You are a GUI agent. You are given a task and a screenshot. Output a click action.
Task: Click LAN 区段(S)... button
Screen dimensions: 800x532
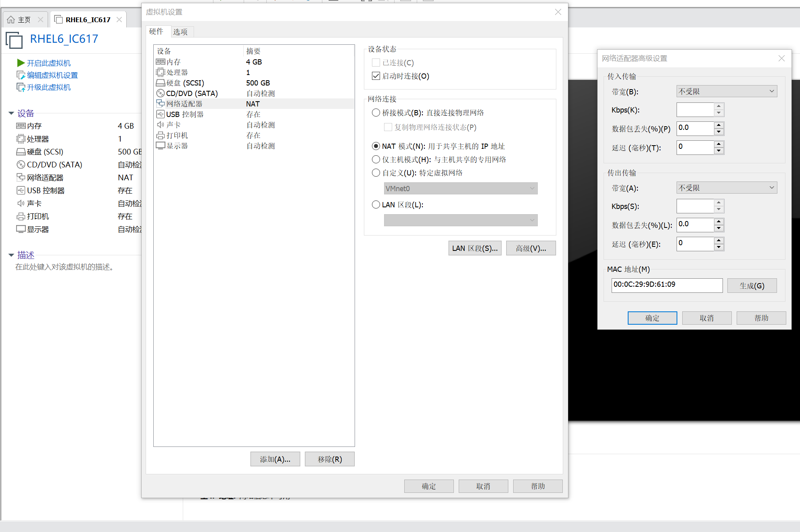point(475,248)
